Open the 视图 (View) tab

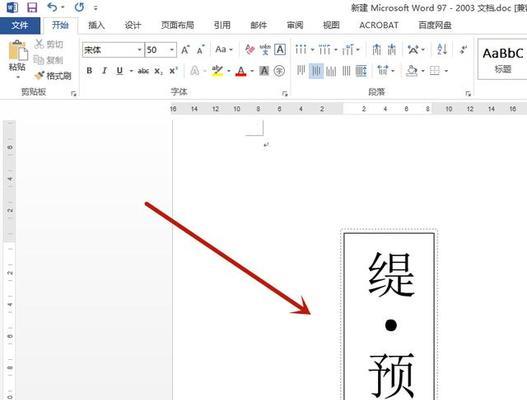331,25
